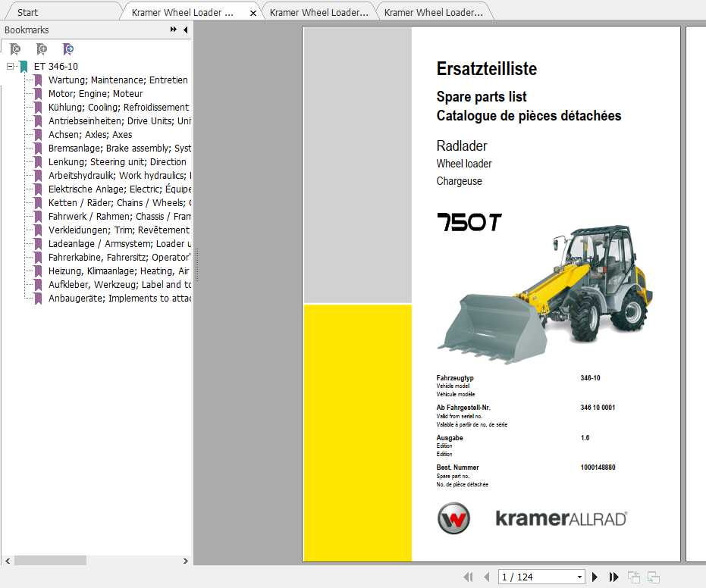706x588 pixels.
Task: Select the ET 346-10 root bookmark
Action: [x=56, y=67]
